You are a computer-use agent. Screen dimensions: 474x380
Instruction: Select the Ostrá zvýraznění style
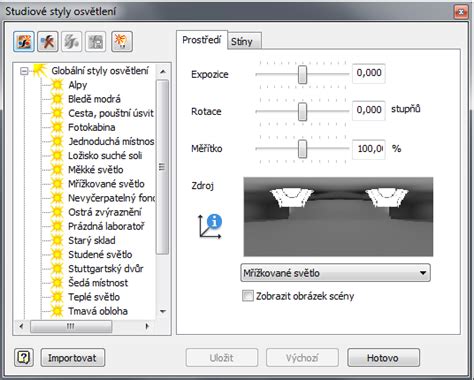click(x=105, y=212)
